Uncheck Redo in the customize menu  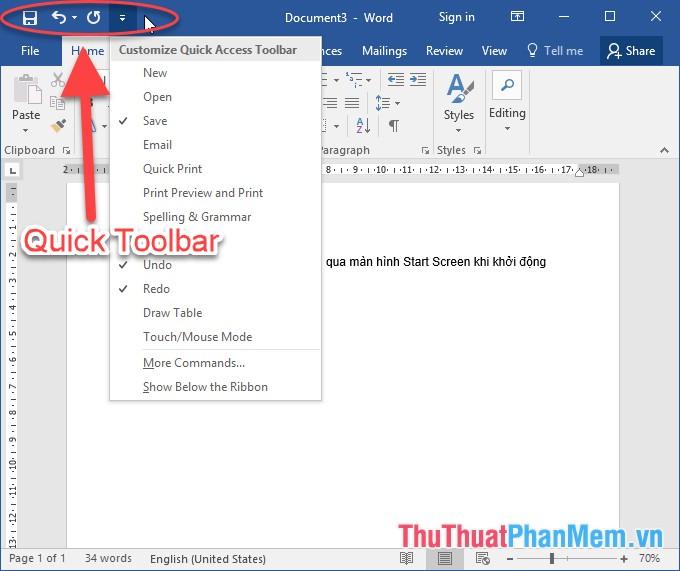[x=215, y=289]
